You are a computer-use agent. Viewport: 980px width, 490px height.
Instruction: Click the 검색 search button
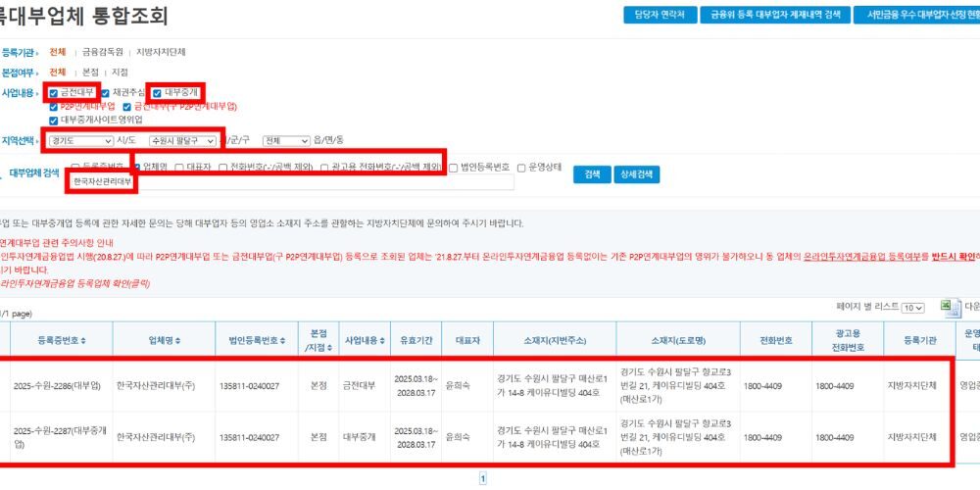pyautogui.click(x=591, y=174)
